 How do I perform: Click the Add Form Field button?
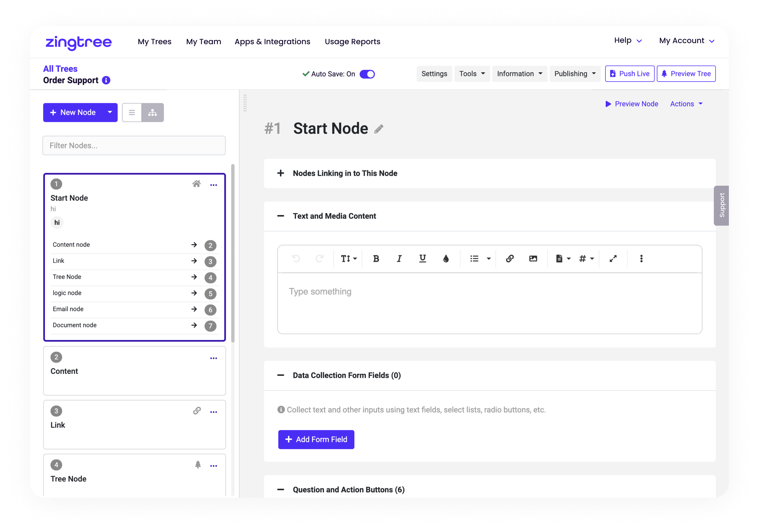316,439
